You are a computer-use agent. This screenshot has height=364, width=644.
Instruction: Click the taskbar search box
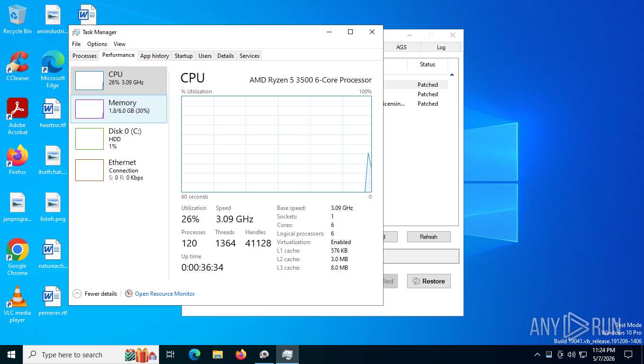(90, 355)
